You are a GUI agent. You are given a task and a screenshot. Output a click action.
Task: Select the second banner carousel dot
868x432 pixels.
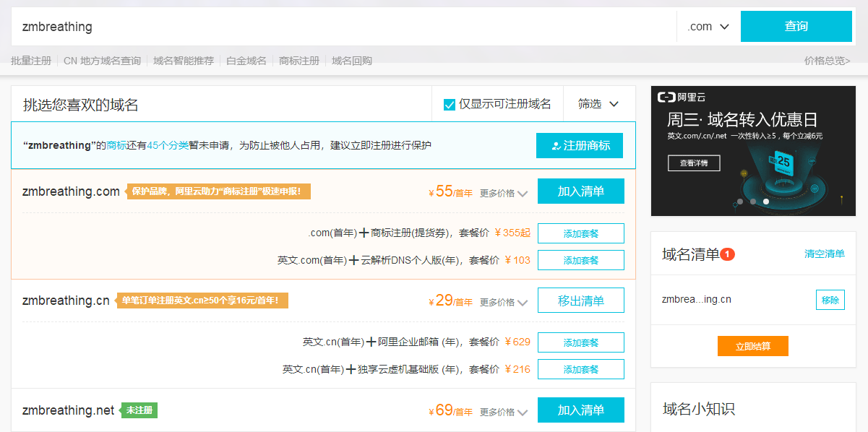[752, 202]
